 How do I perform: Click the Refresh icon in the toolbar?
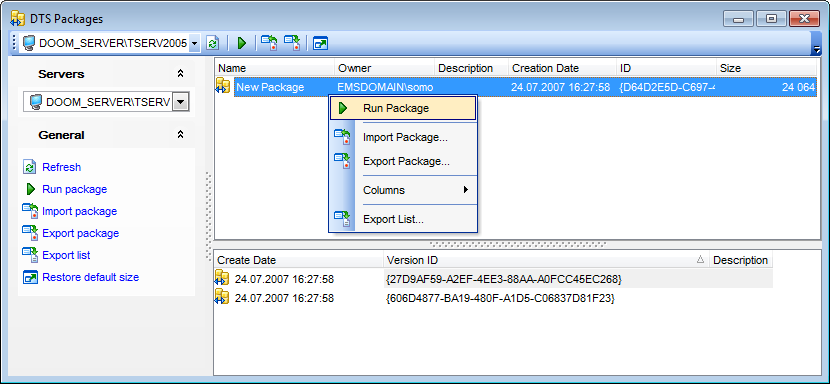coord(212,43)
